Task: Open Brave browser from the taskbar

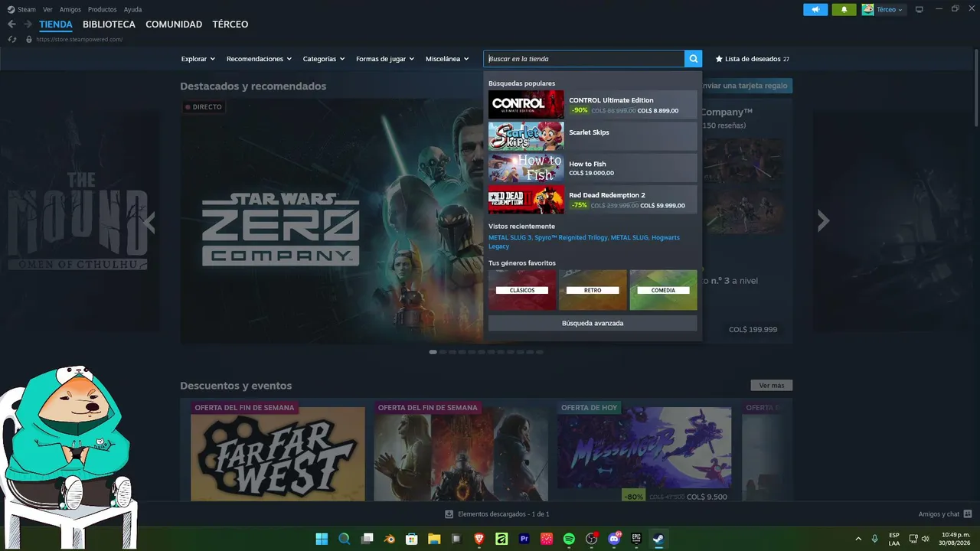Action: coord(479,539)
